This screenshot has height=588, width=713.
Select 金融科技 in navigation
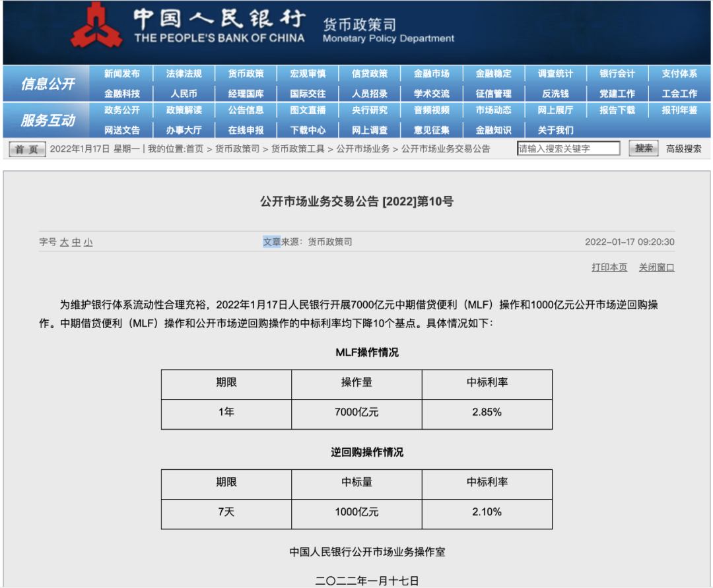point(122,94)
